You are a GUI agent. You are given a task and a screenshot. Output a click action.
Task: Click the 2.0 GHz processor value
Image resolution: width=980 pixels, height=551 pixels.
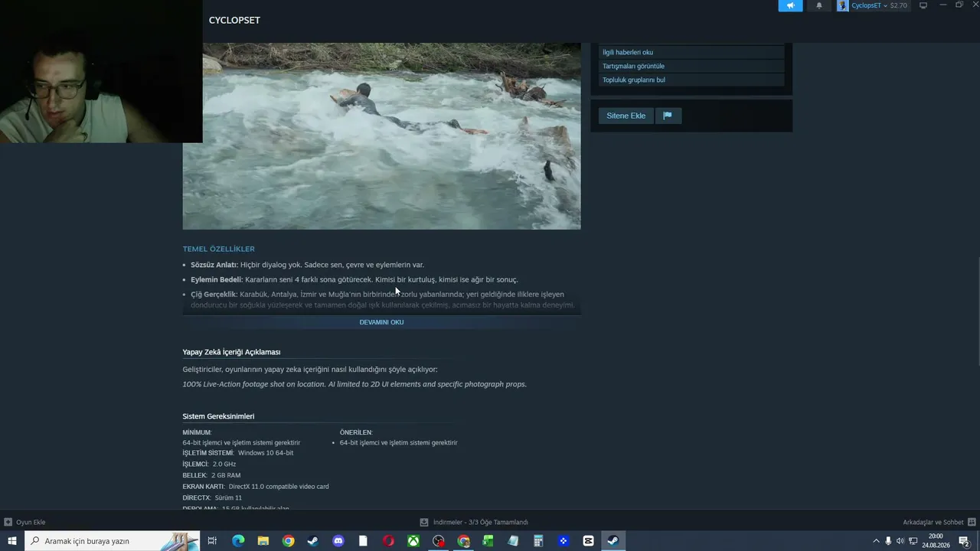tap(224, 464)
